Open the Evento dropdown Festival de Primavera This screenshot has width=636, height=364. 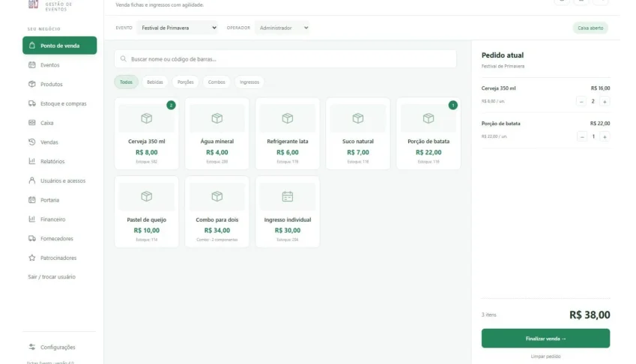[178, 28]
